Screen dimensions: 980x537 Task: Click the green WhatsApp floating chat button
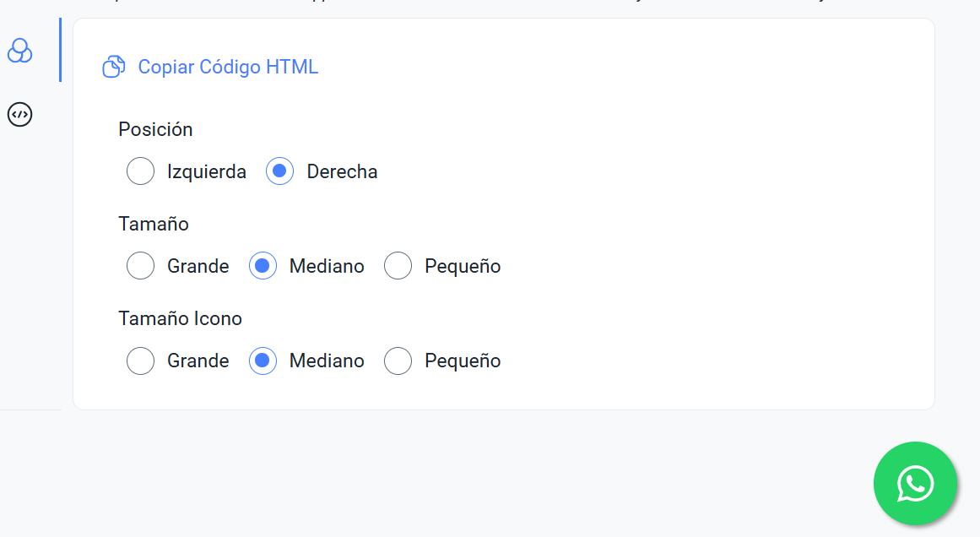point(915,484)
